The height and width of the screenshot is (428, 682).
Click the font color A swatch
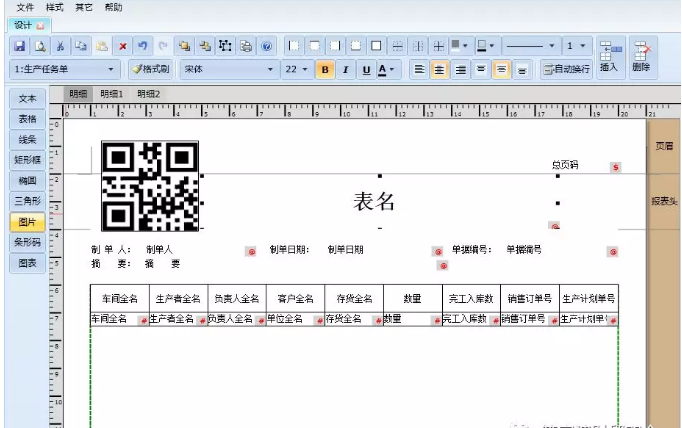pyautogui.click(x=382, y=70)
